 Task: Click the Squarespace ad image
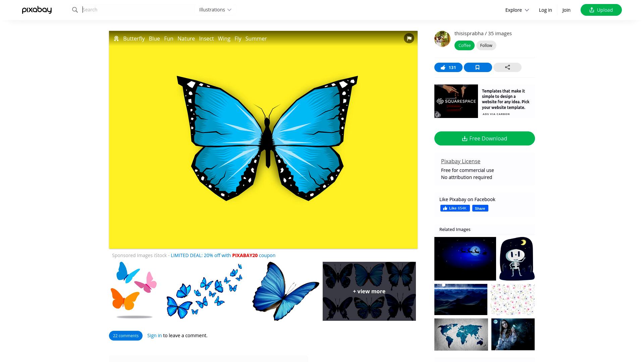pyautogui.click(x=456, y=101)
